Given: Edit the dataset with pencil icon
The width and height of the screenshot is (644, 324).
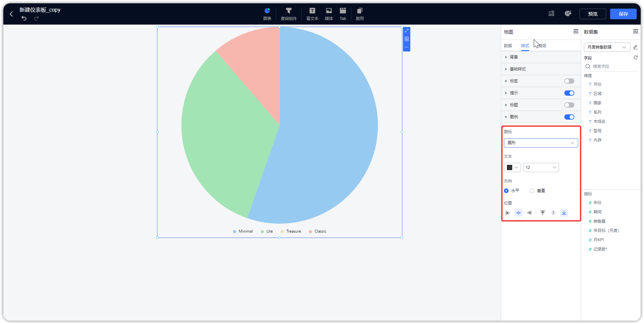Looking at the screenshot, I should click(635, 47).
